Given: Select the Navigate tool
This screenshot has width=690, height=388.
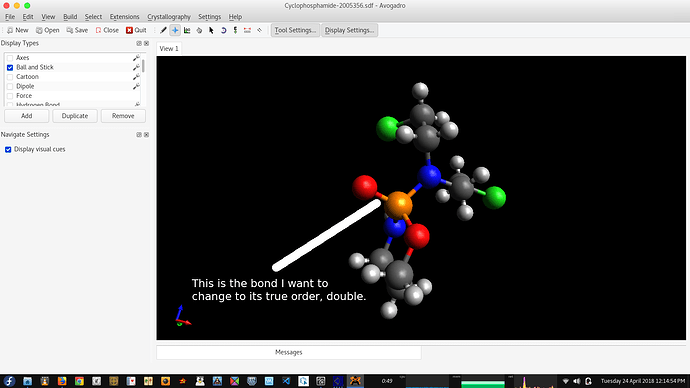Looking at the screenshot, I should [175, 30].
